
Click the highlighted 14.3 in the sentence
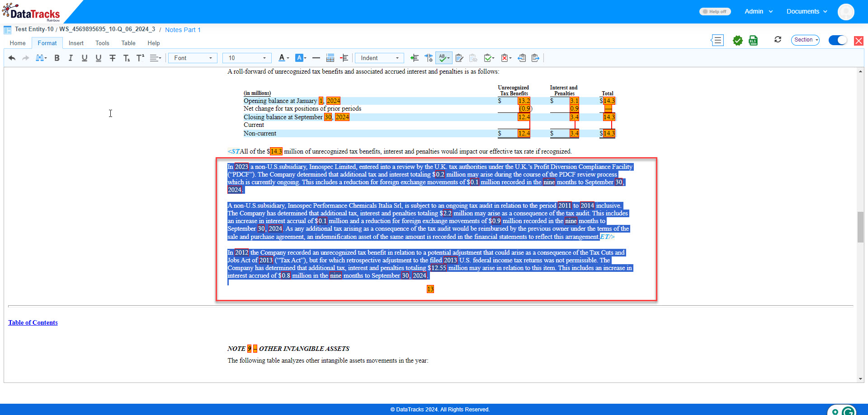click(276, 151)
